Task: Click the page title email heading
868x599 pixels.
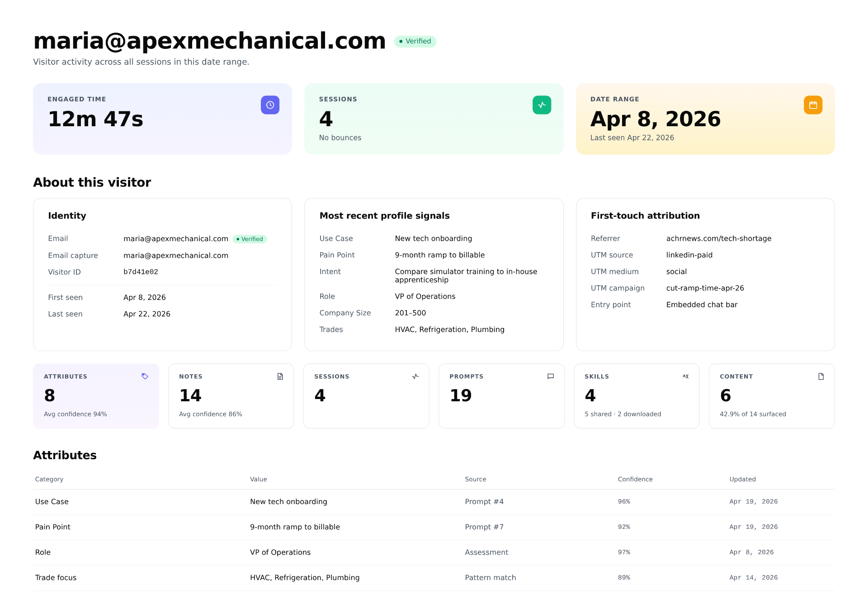Action: (209, 41)
